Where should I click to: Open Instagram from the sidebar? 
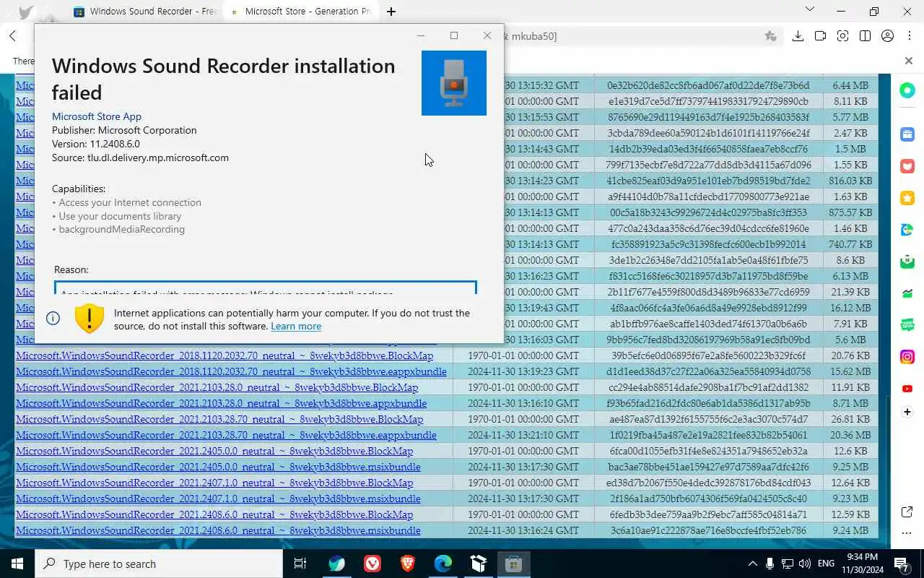pyautogui.click(x=907, y=357)
